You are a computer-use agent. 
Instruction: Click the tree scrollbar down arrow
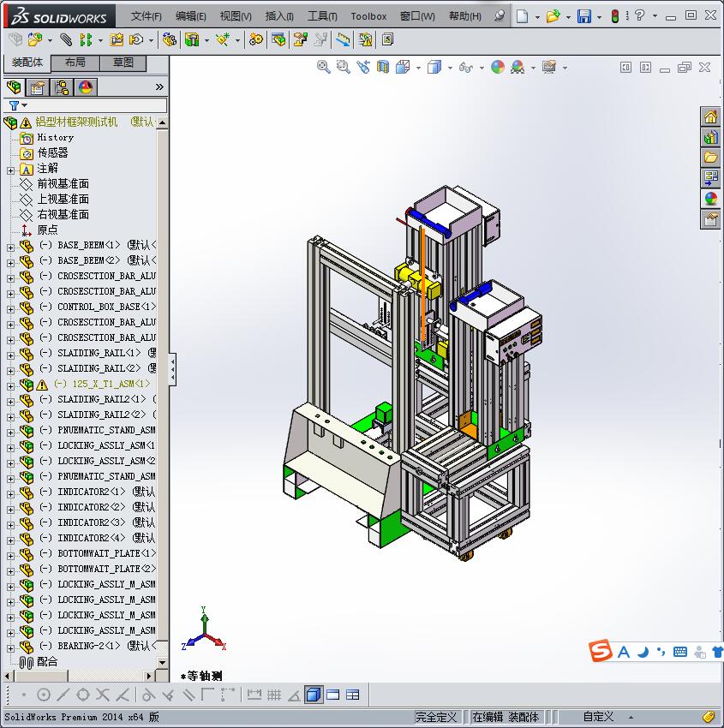tap(162, 663)
